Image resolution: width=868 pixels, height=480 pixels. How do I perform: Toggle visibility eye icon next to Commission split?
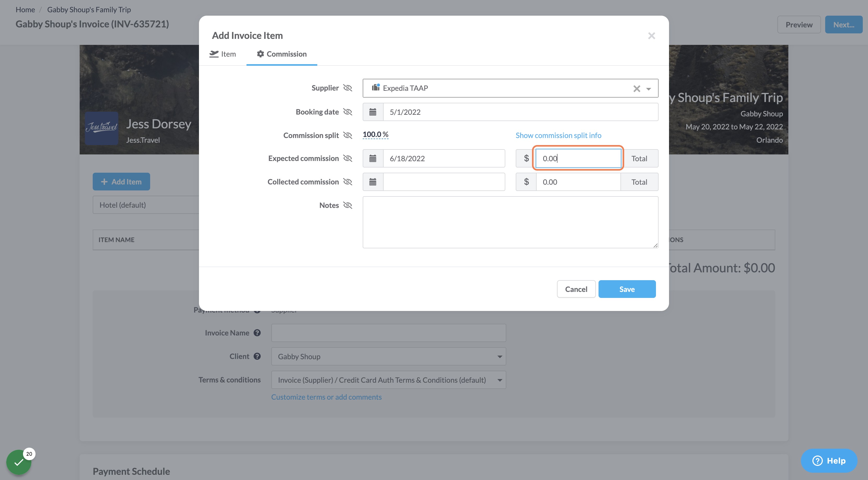[x=347, y=135]
